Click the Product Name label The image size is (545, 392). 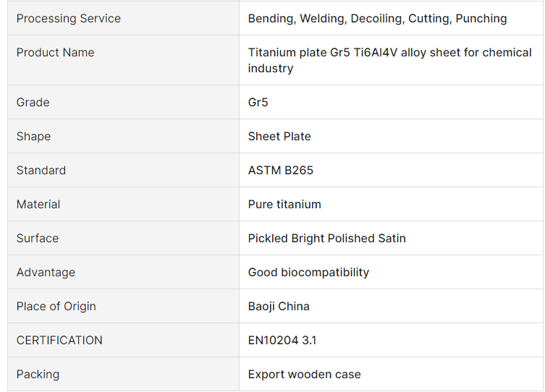point(55,52)
